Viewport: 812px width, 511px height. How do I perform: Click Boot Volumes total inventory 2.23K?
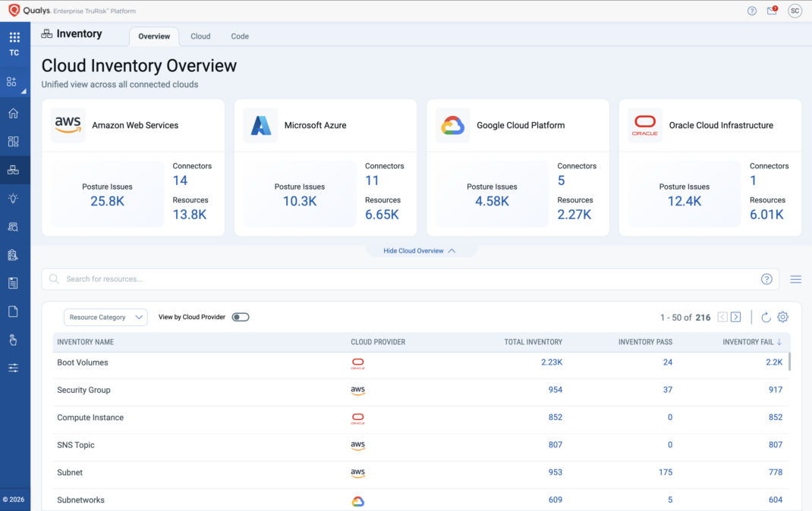click(x=552, y=362)
